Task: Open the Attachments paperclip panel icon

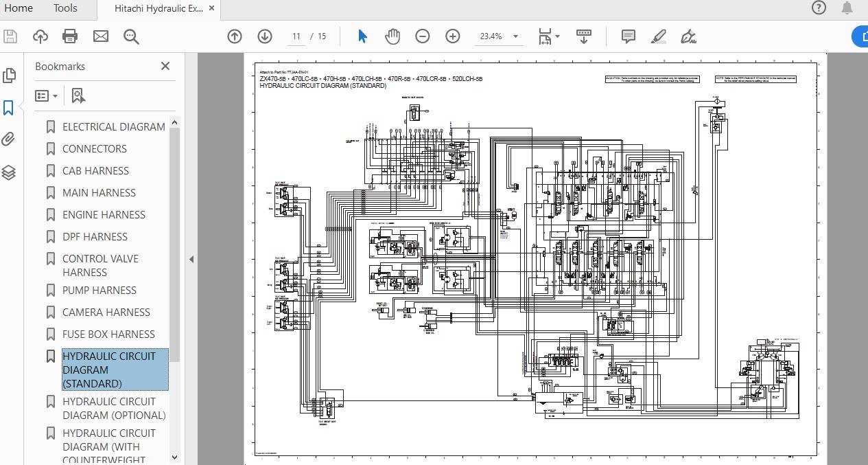Action: point(9,140)
